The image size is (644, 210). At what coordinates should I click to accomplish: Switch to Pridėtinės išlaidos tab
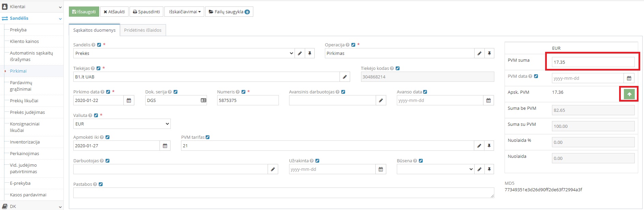coord(143,30)
